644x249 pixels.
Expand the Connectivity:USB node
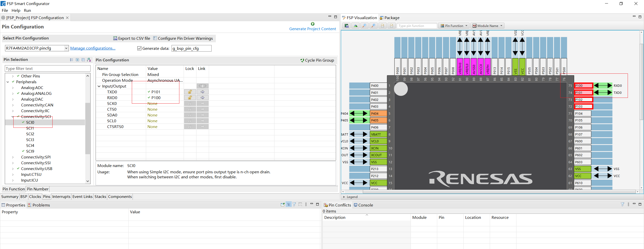pos(13,169)
